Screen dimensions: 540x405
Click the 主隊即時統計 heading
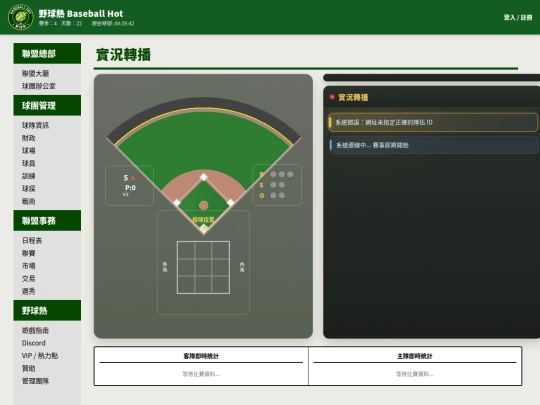tap(415, 356)
